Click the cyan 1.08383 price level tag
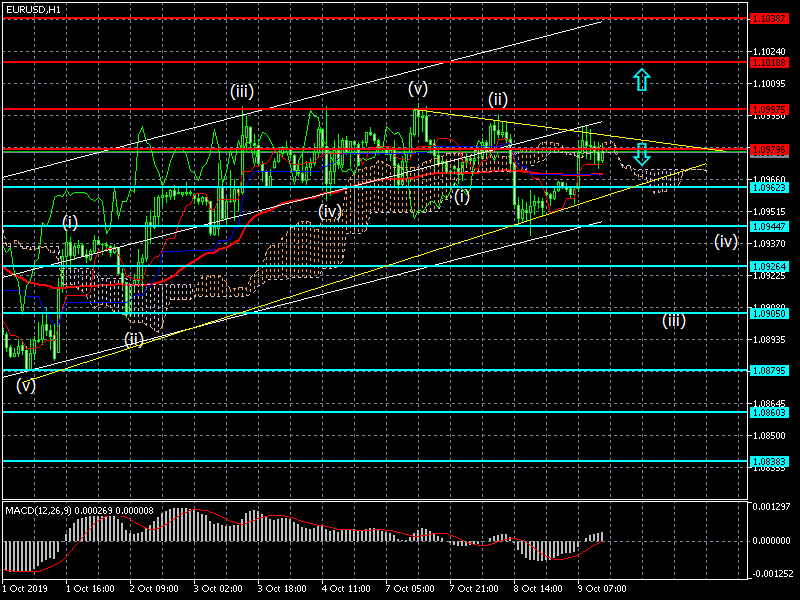This screenshot has height=600, width=800. click(x=769, y=461)
